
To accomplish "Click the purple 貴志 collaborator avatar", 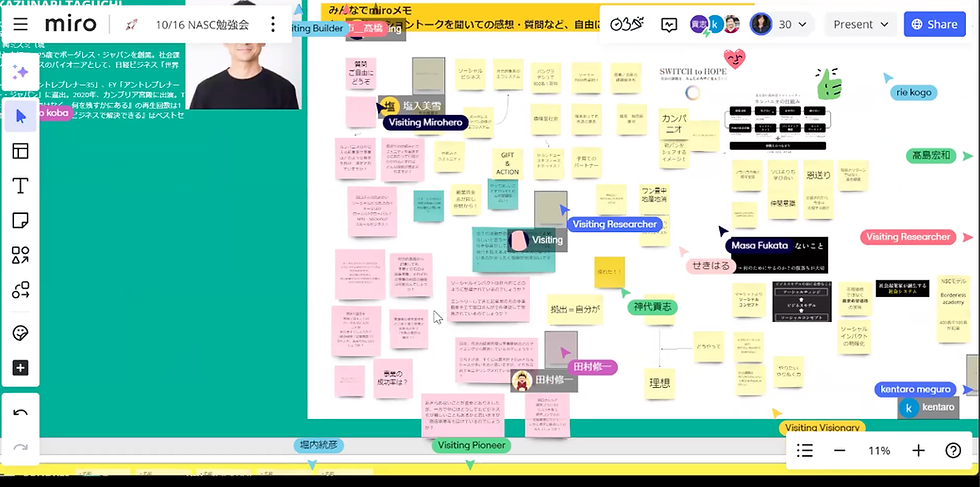I will tap(698, 24).
